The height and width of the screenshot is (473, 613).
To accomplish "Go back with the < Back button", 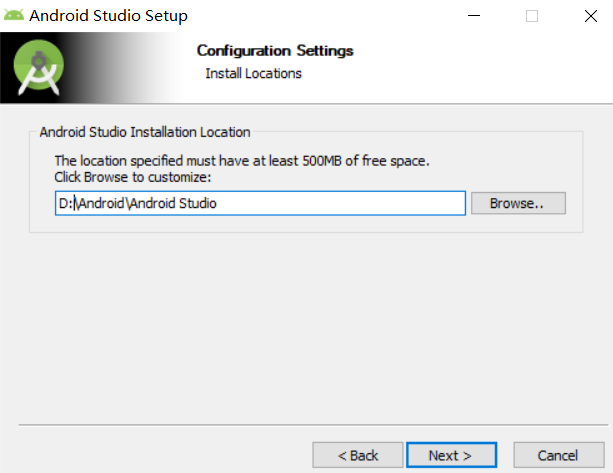I will coord(358,455).
